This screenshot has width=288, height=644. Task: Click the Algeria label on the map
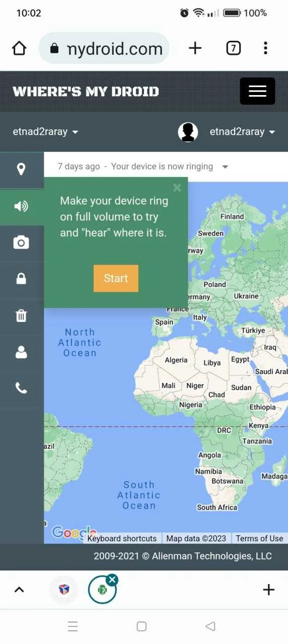click(176, 360)
